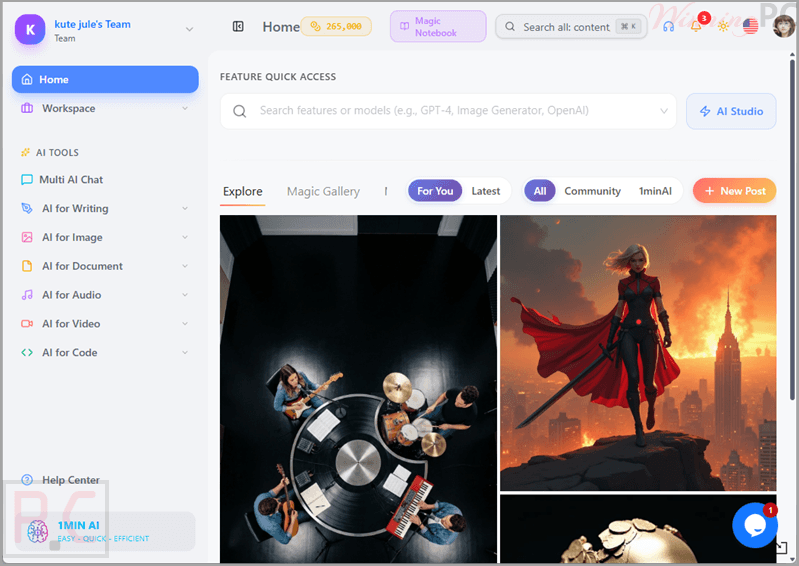Expand the Workspace chevron
This screenshot has width=799, height=566.
185,109
